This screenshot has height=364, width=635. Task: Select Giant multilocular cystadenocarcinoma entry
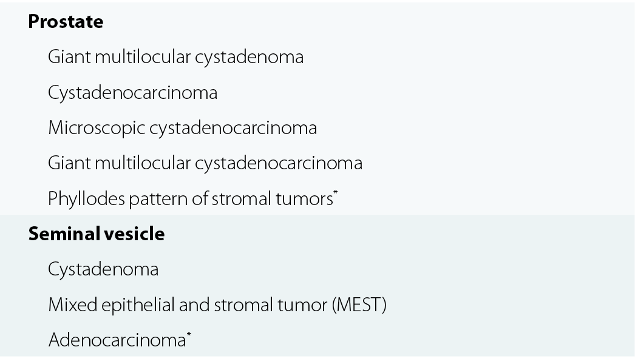coord(205,163)
